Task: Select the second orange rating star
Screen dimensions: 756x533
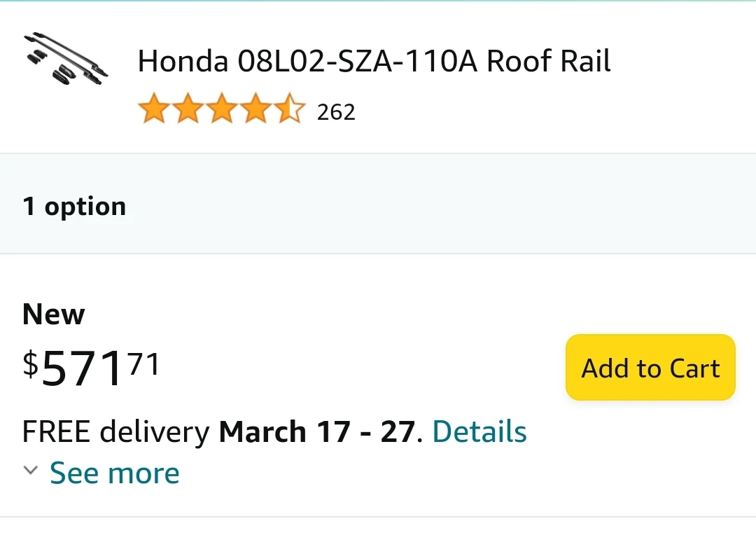Action: pyautogui.click(x=188, y=109)
